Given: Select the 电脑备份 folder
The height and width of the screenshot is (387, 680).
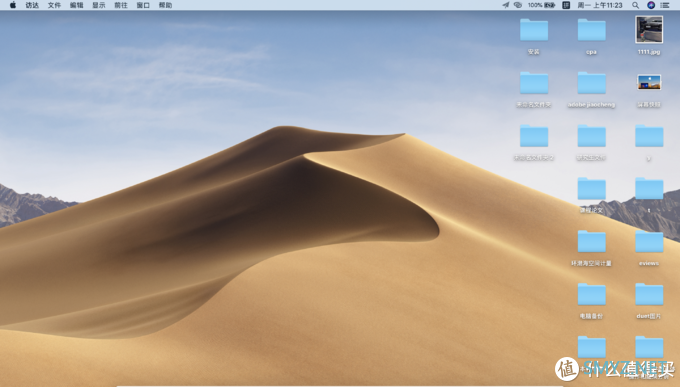Looking at the screenshot, I should coord(592,295).
